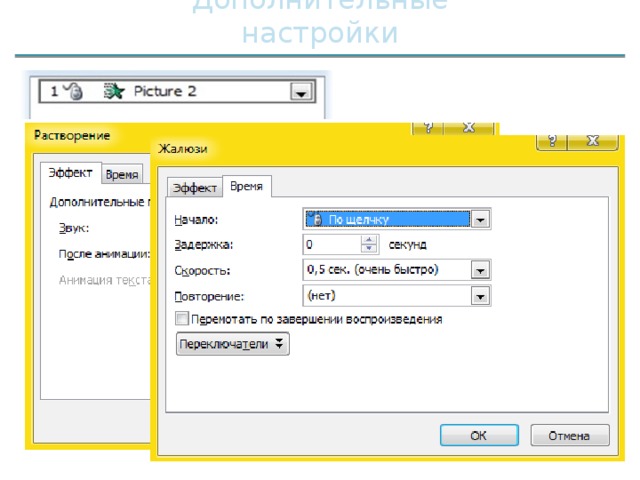Confirm with the ОК button
The image size is (640, 480).
[479, 436]
